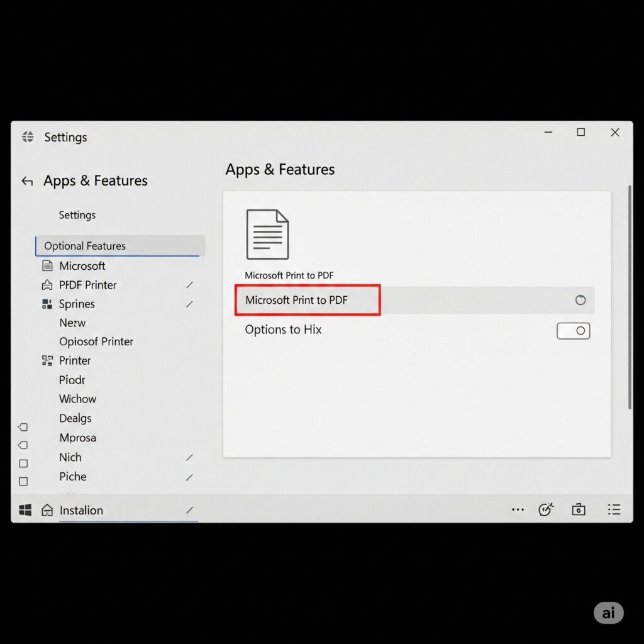
Task: Click the camera icon in bottom bar
Action: [578, 509]
